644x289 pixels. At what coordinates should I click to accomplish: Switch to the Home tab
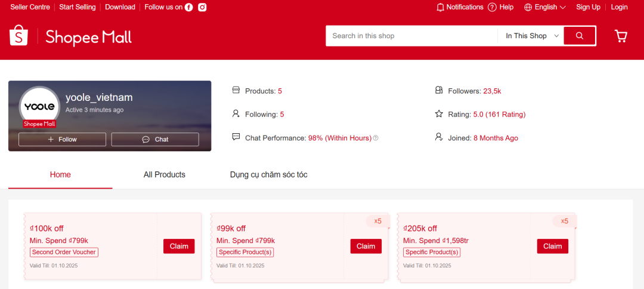[60, 175]
